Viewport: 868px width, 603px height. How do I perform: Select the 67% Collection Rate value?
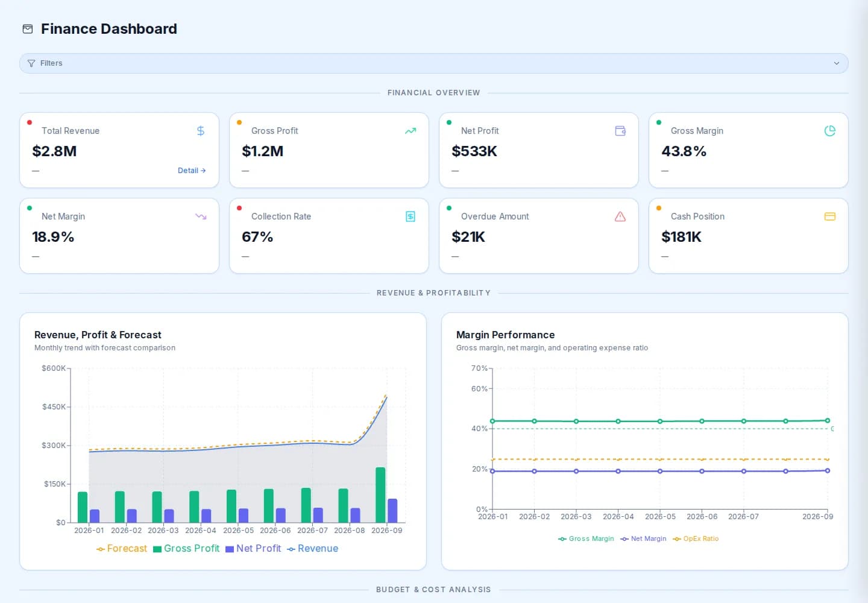click(x=257, y=237)
